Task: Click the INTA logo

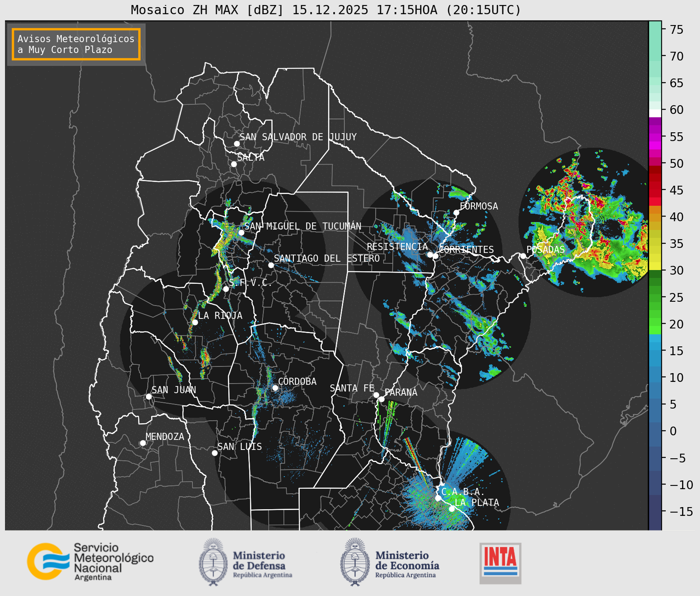Action: [500, 563]
